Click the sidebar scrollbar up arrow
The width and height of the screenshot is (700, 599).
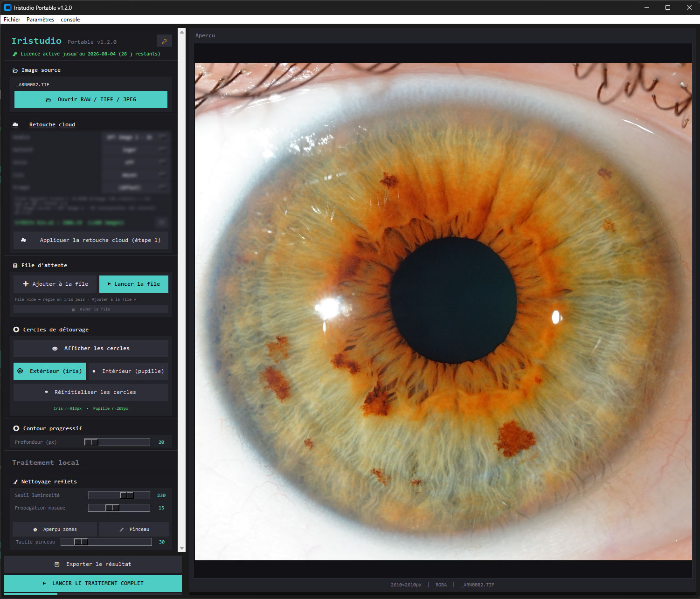click(182, 31)
